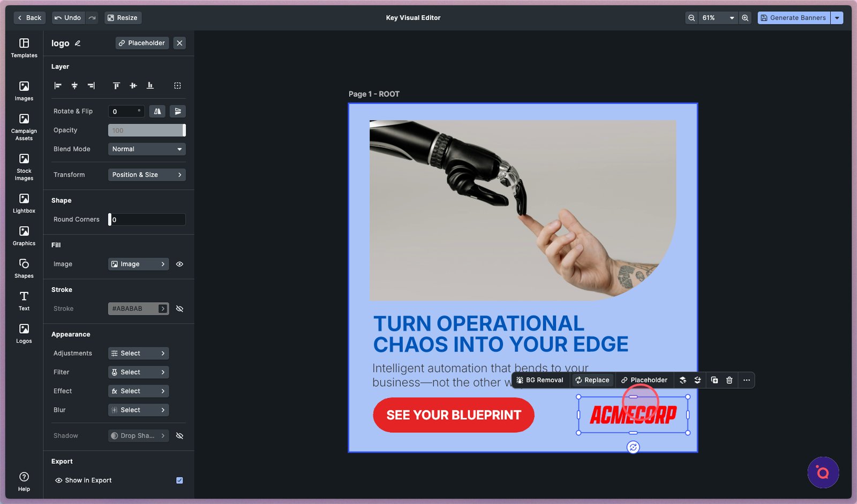Expand the Drop Shadow settings
Image resolution: width=857 pixels, height=504 pixels.
pos(139,435)
